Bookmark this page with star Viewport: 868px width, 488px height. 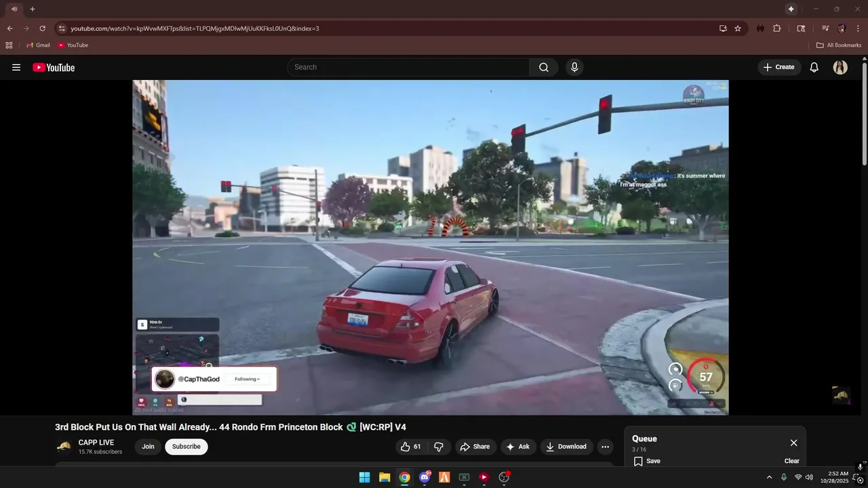(738, 28)
